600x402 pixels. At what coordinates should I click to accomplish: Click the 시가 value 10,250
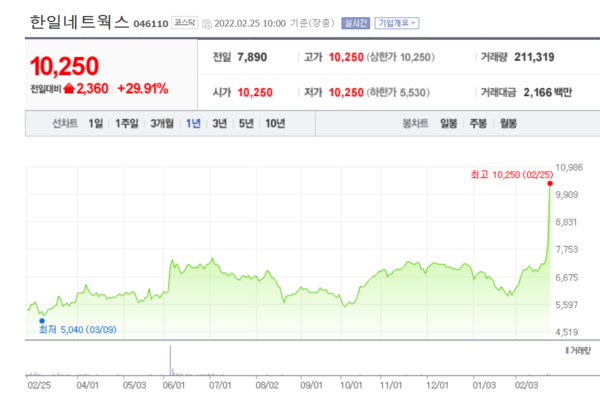[x=255, y=93]
